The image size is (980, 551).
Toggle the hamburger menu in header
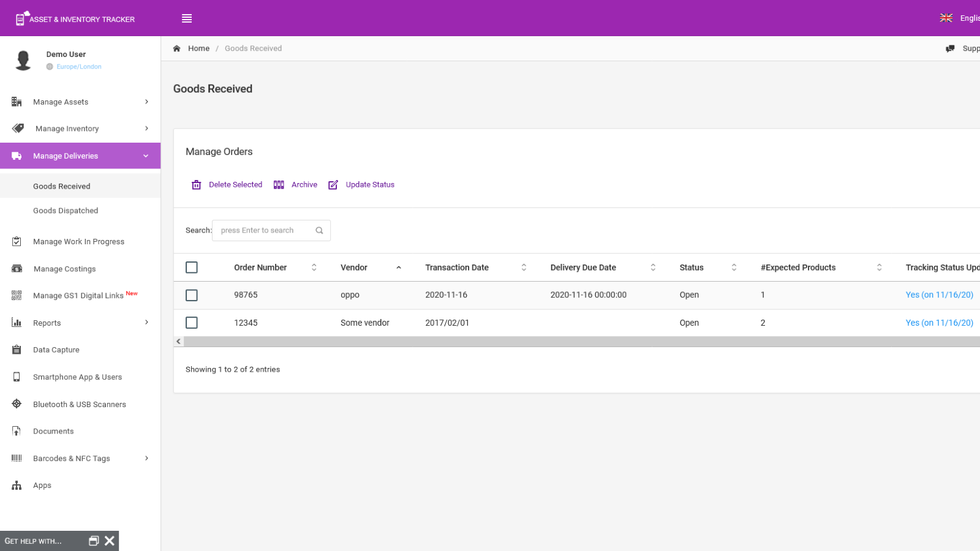(187, 18)
